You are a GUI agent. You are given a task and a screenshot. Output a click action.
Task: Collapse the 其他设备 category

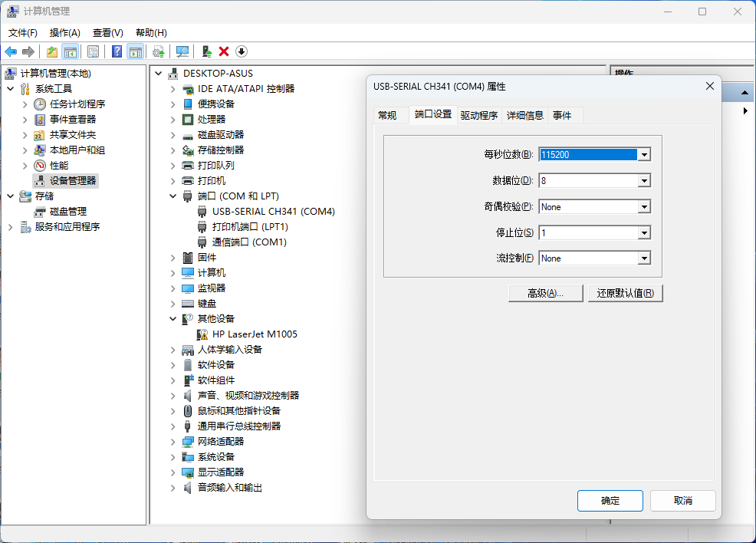click(173, 319)
